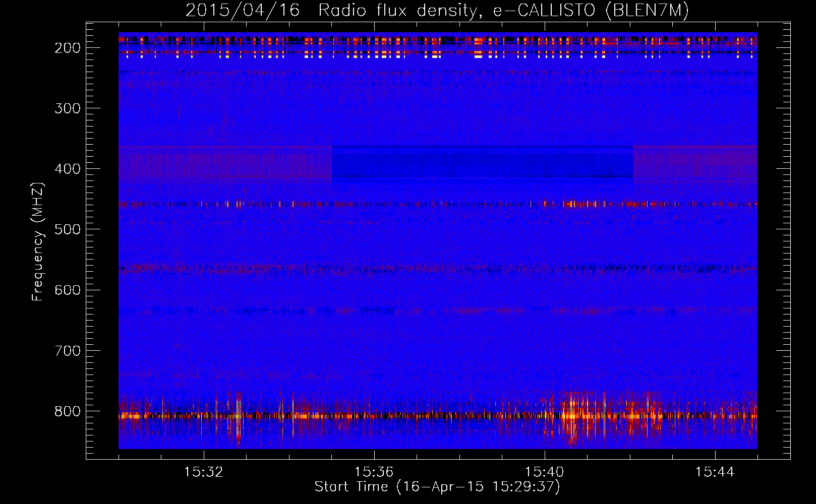Click the 800 frequency tick label
Viewport: 816px width, 504px height.
[68, 411]
